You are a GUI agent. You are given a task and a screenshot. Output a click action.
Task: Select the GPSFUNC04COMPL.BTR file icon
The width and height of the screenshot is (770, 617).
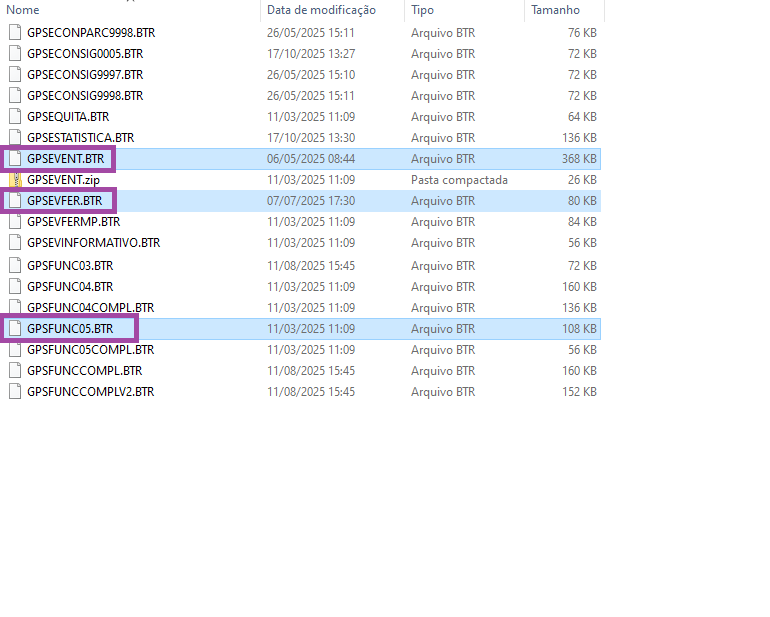(15, 308)
